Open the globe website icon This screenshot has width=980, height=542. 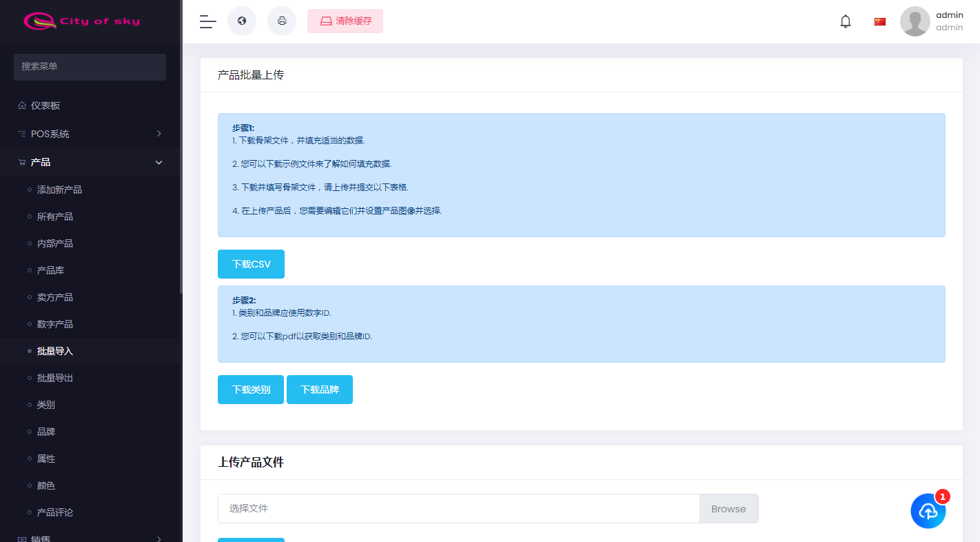[x=242, y=21]
